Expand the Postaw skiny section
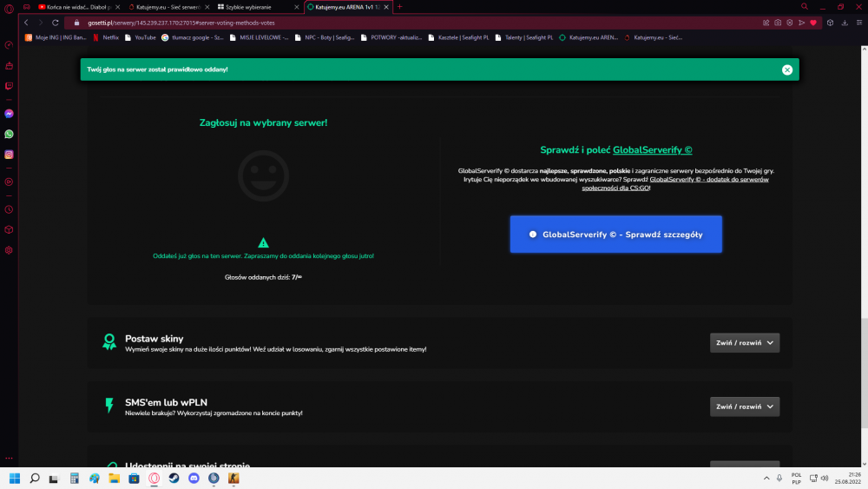868x489 pixels. [745, 343]
